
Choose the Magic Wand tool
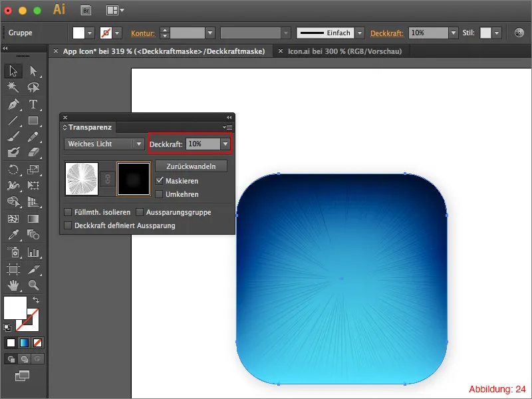[x=13, y=87]
